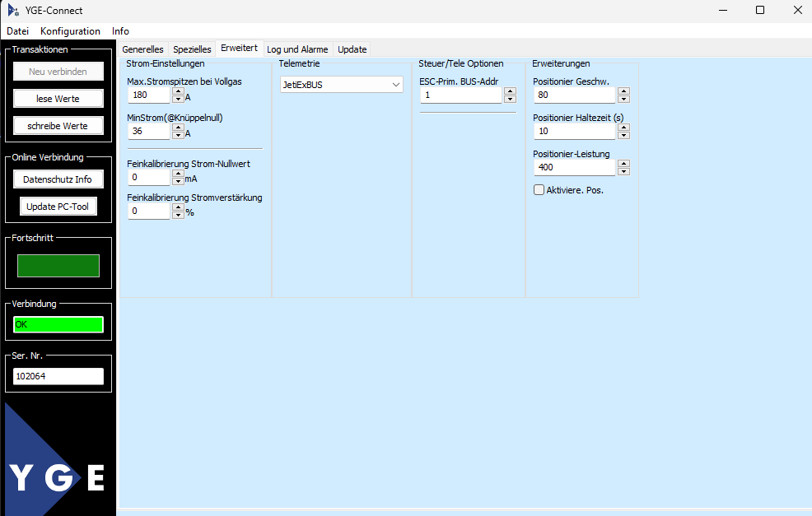
Task: Go to the Update tab
Action: (x=352, y=49)
